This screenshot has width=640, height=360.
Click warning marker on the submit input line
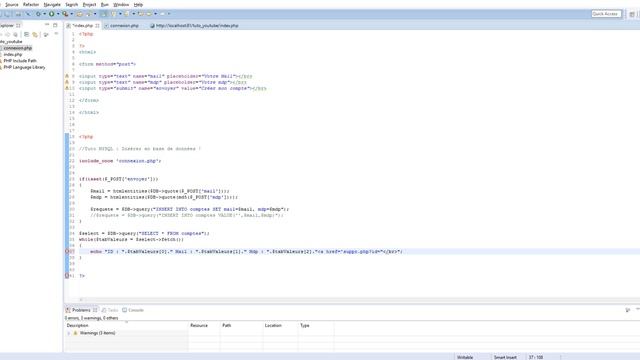coord(67,88)
